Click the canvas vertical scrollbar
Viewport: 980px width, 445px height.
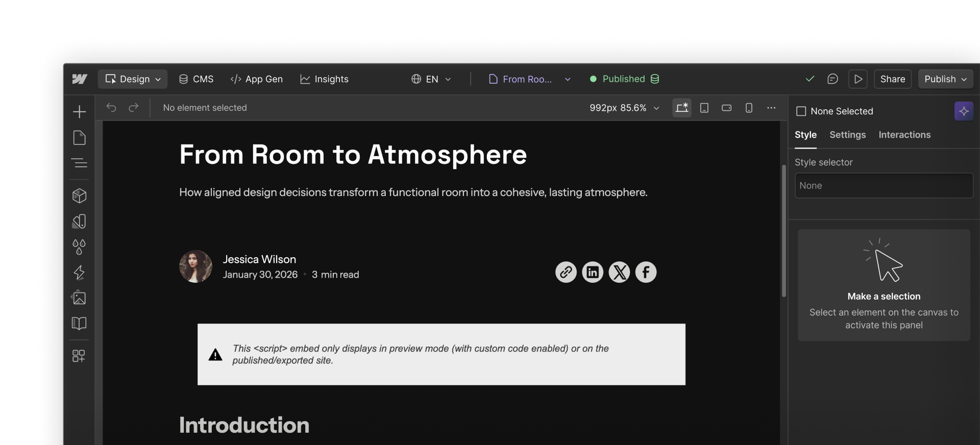[784, 231]
